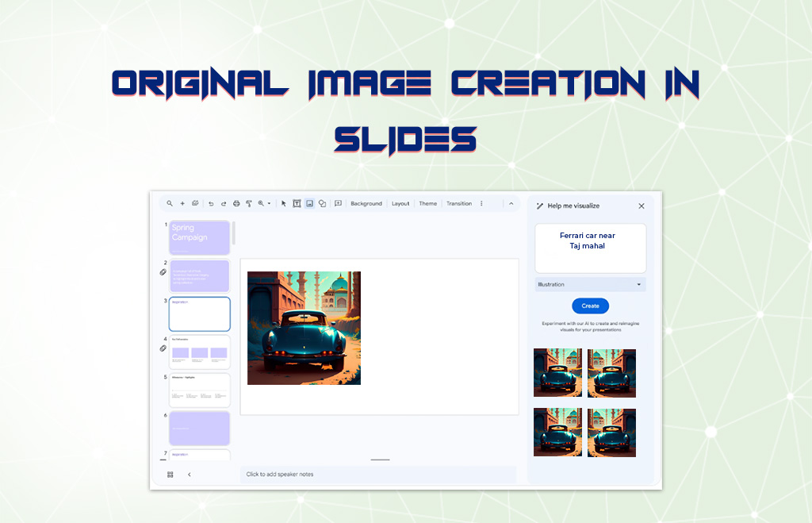Viewport: 812px width, 523px height.
Task: Click the search menus magnifier icon
Action: point(170,204)
